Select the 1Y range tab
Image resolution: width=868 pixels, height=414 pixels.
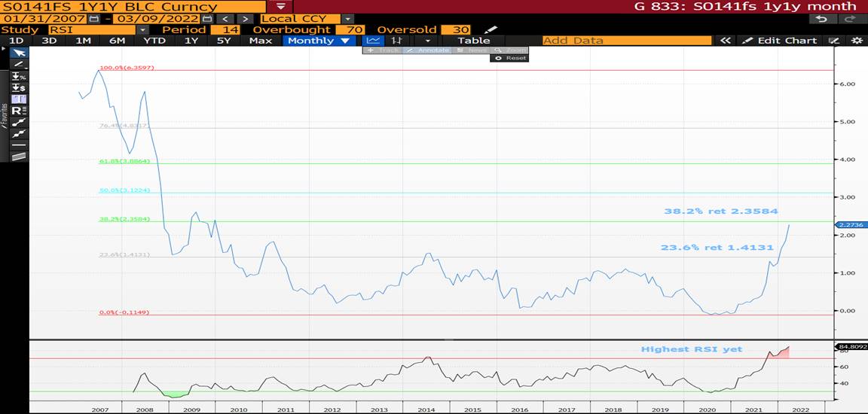pyautogui.click(x=191, y=41)
